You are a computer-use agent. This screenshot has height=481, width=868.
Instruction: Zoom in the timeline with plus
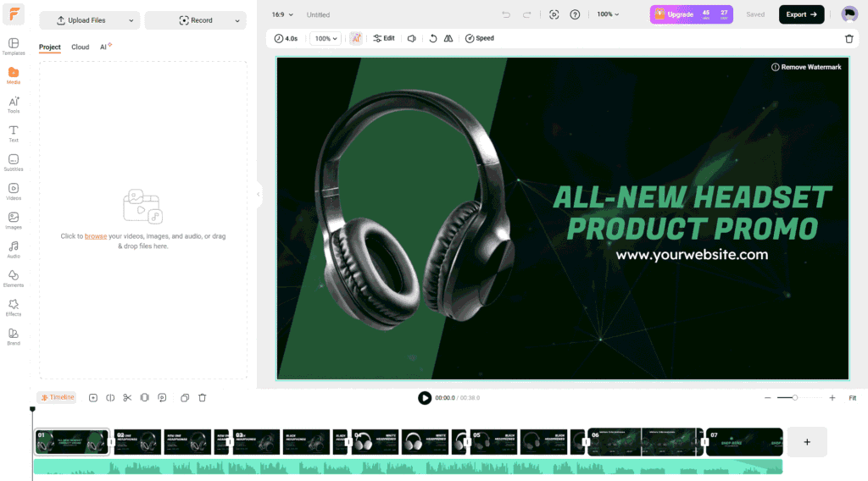click(x=832, y=397)
